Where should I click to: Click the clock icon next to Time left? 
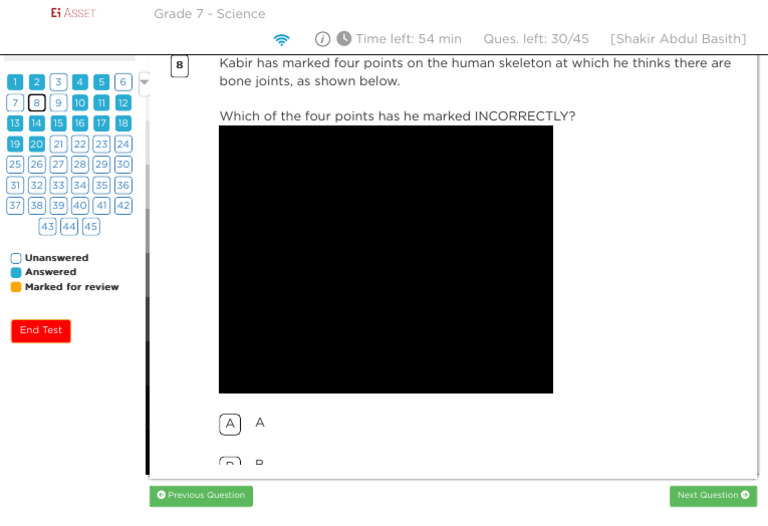344,38
